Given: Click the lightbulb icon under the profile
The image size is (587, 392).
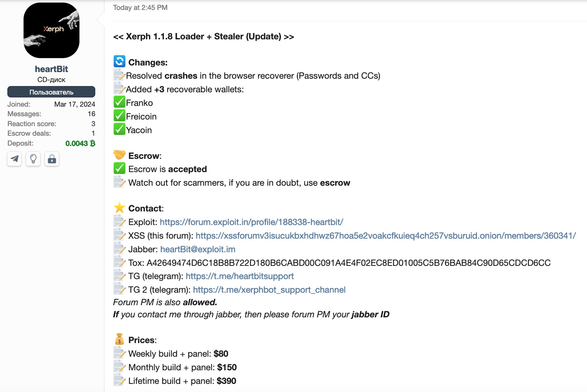Looking at the screenshot, I should [x=33, y=159].
